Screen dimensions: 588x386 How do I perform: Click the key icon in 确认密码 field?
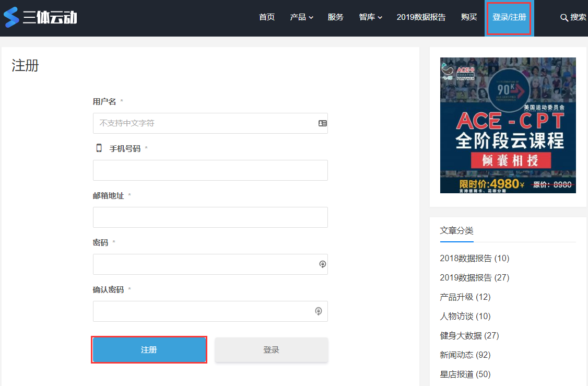319,311
